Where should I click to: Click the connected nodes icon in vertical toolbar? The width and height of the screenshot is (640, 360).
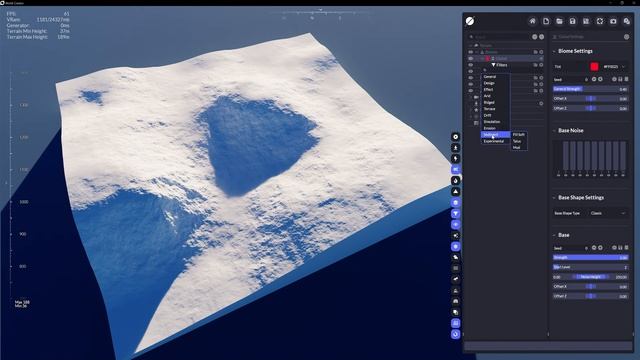click(456, 236)
